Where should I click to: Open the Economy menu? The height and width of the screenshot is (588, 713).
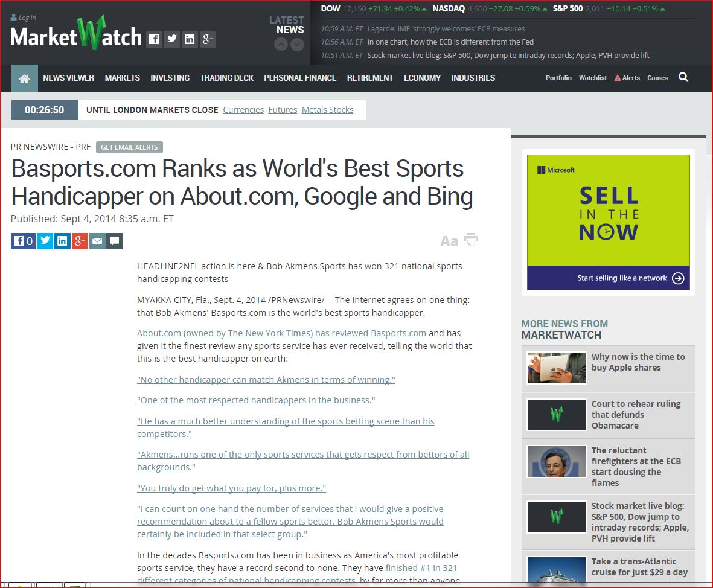tap(423, 78)
